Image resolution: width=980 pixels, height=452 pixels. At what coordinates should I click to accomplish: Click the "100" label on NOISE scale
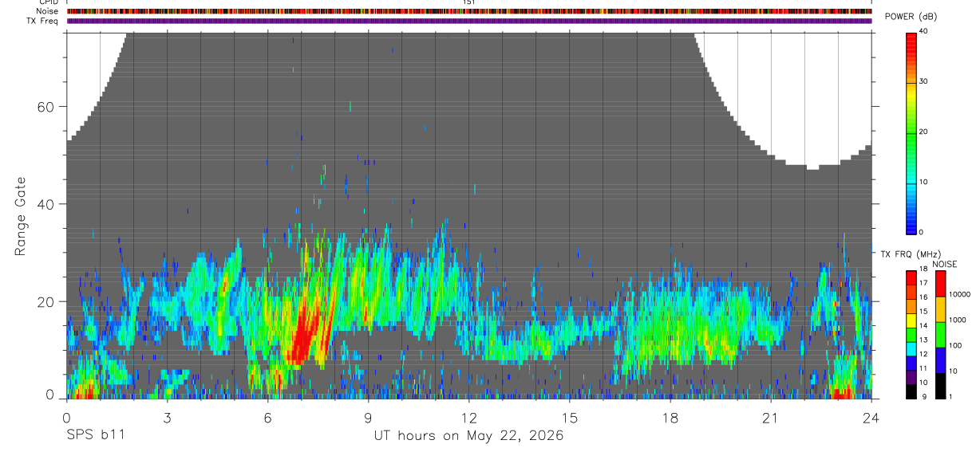coord(955,345)
